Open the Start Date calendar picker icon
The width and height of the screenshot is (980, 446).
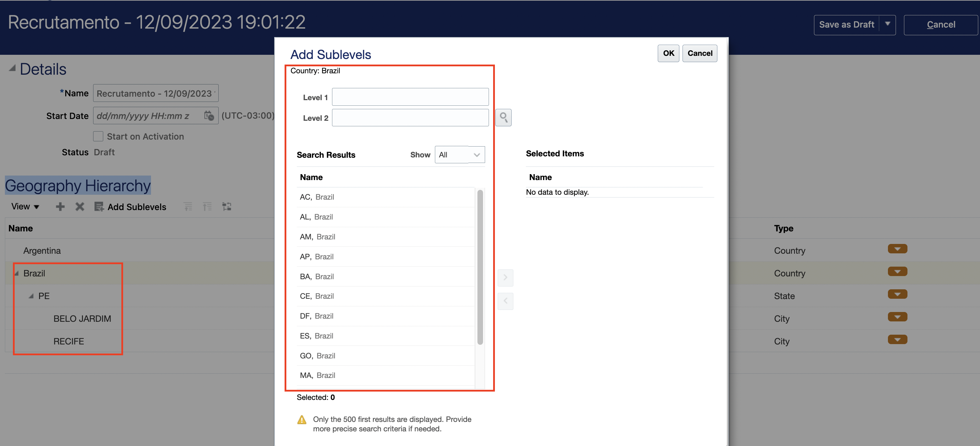point(209,115)
